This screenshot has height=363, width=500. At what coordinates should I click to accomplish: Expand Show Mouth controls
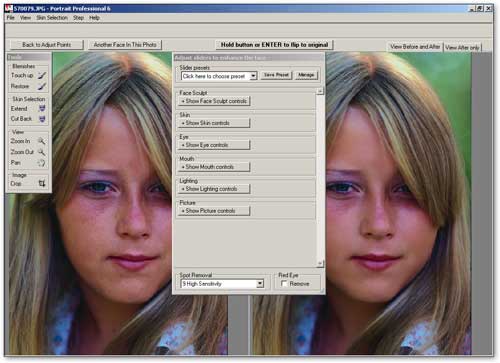(x=214, y=167)
